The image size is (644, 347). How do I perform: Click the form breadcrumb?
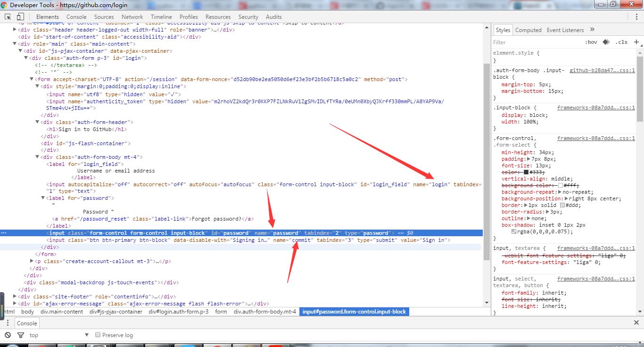[x=221, y=312]
